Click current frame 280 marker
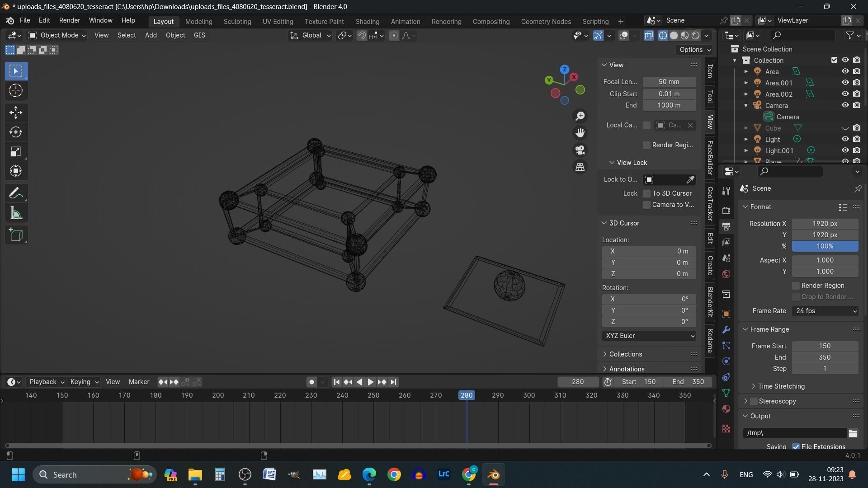Screen dimensions: 868x488 (467, 395)
